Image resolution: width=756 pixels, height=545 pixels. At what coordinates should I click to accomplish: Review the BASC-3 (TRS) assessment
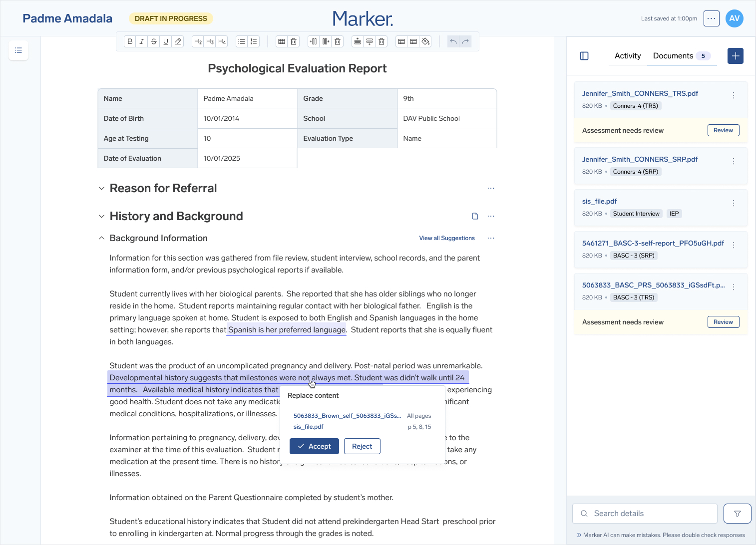point(723,322)
